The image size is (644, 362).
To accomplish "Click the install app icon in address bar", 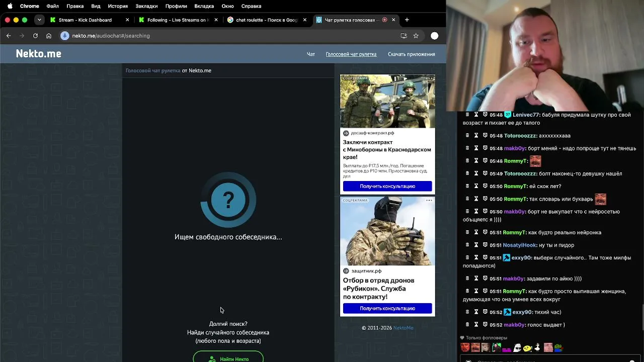I will pos(404,36).
